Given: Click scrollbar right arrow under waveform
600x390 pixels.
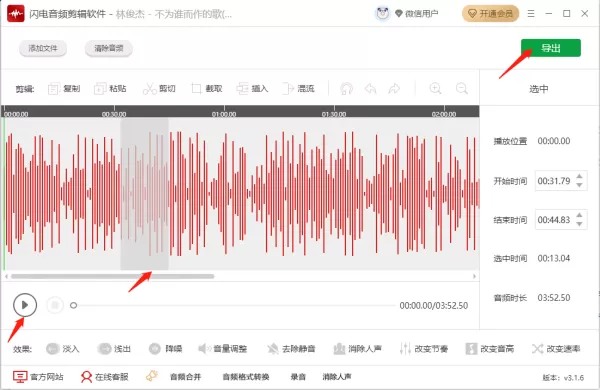Looking at the screenshot, I should 474,276.
